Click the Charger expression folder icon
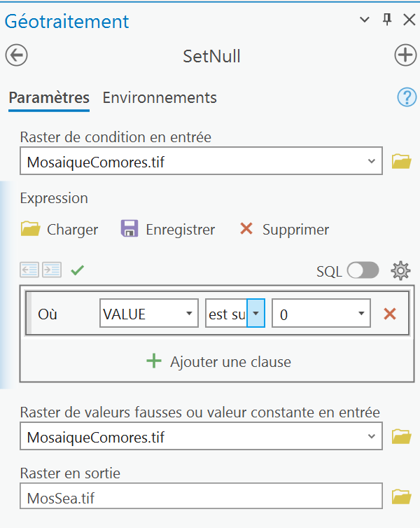Viewport: 420px width, 528px height. pos(31,229)
